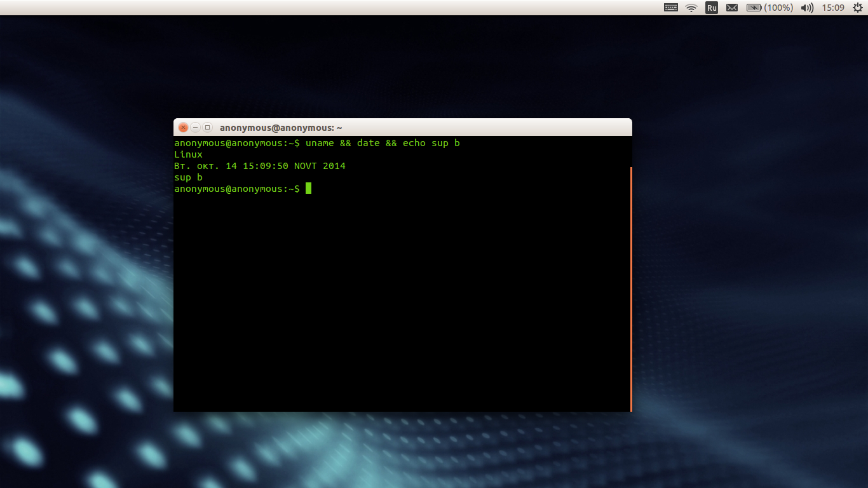The width and height of the screenshot is (868, 488).
Task: Minimize the terminal window
Action: click(x=195, y=127)
